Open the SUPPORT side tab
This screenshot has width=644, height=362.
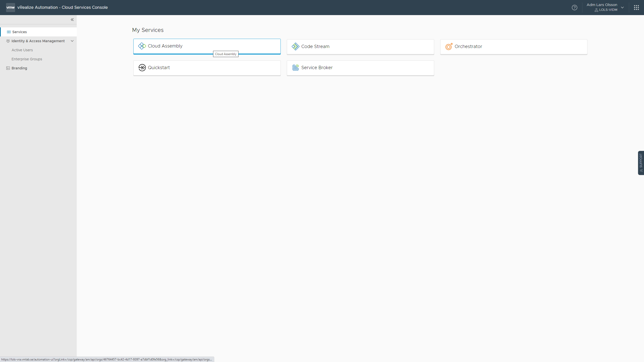[641, 163]
